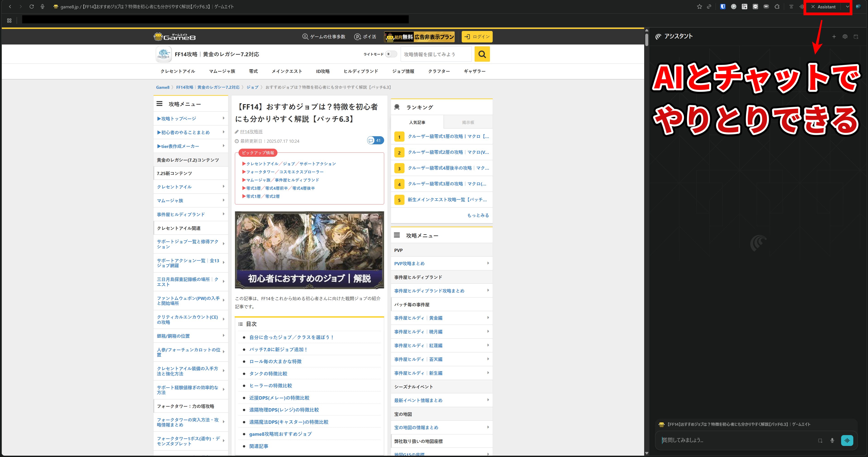The image size is (868, 457).
Task: Click the FF14 game icon beside the site title
Action: pyautogui.click(x=164, y=54)
